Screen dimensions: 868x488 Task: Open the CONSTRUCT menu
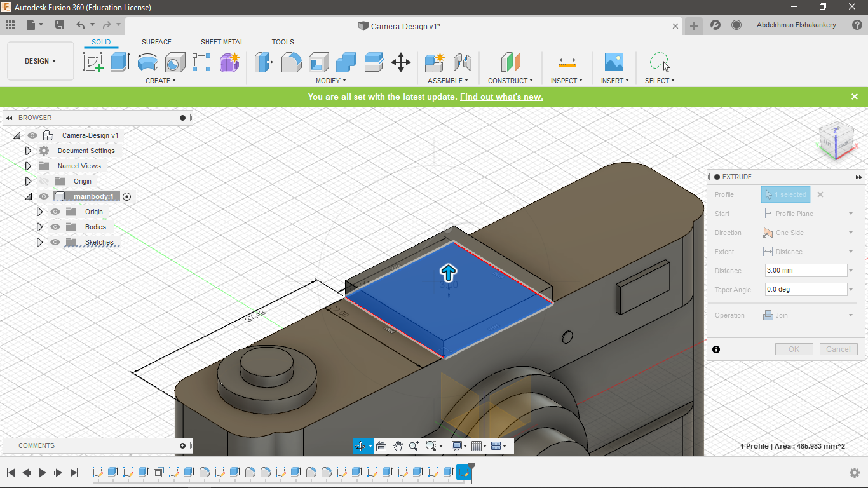(x=510, y=81)
